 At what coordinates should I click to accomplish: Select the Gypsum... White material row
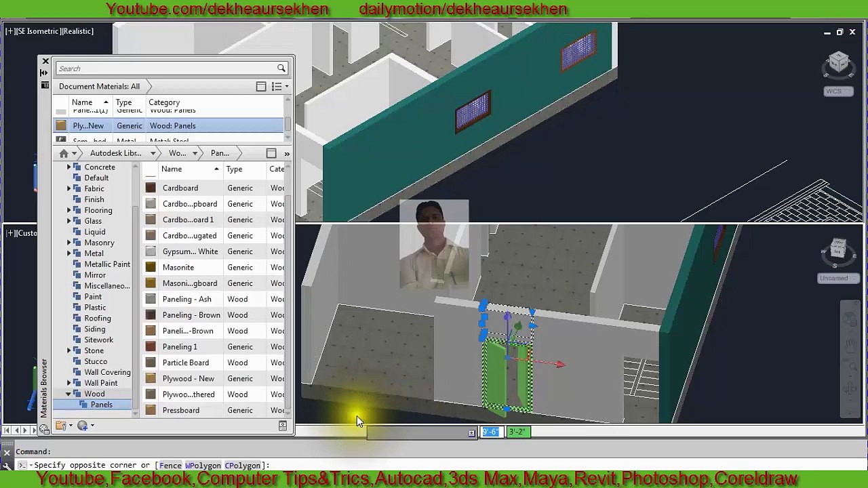tap(214, 251)
